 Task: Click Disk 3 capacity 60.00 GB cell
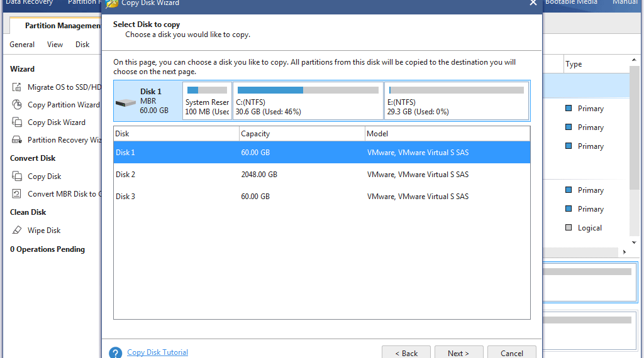point(255,197)
